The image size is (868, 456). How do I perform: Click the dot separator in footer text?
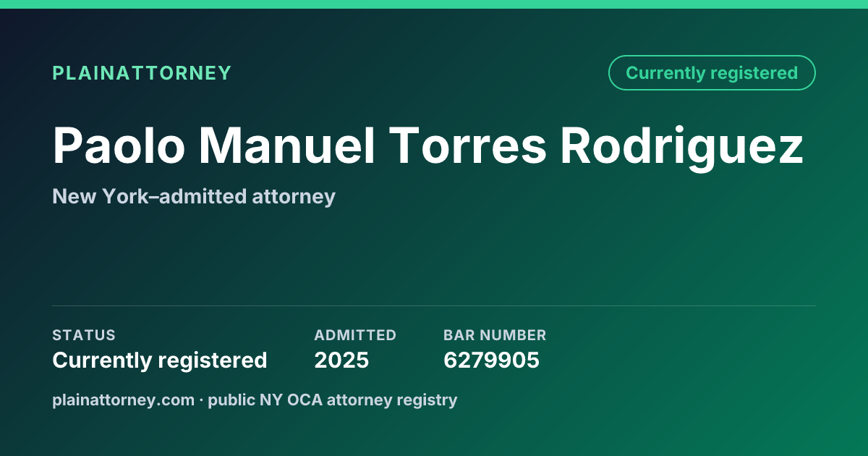point(201,400)
